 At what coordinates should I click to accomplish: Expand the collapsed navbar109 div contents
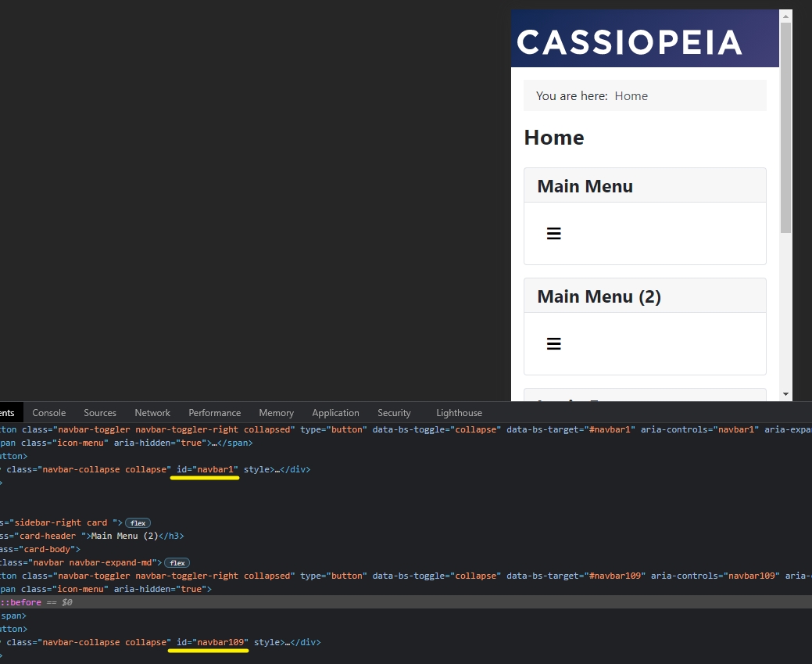[x=288, y=642]
